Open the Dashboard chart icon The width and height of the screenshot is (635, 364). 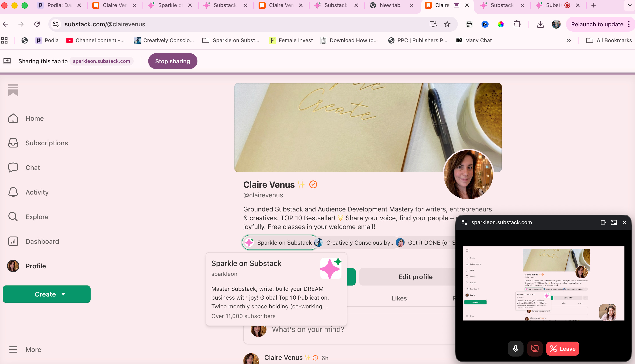click(x=13, y=242)
